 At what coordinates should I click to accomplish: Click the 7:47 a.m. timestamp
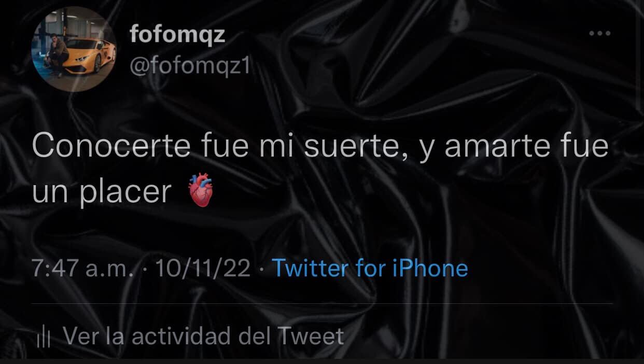83,269
